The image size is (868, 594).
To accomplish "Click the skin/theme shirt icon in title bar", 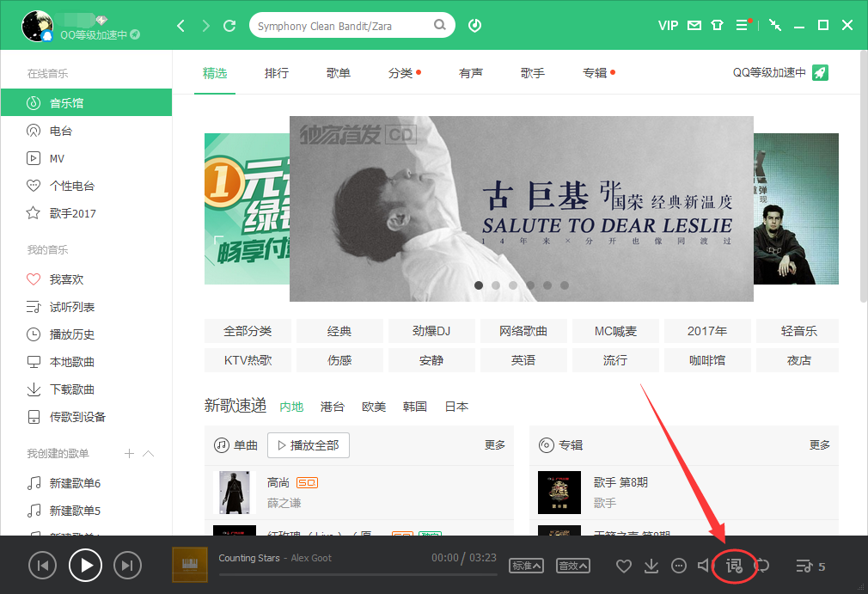I will (x=718, y=26).
